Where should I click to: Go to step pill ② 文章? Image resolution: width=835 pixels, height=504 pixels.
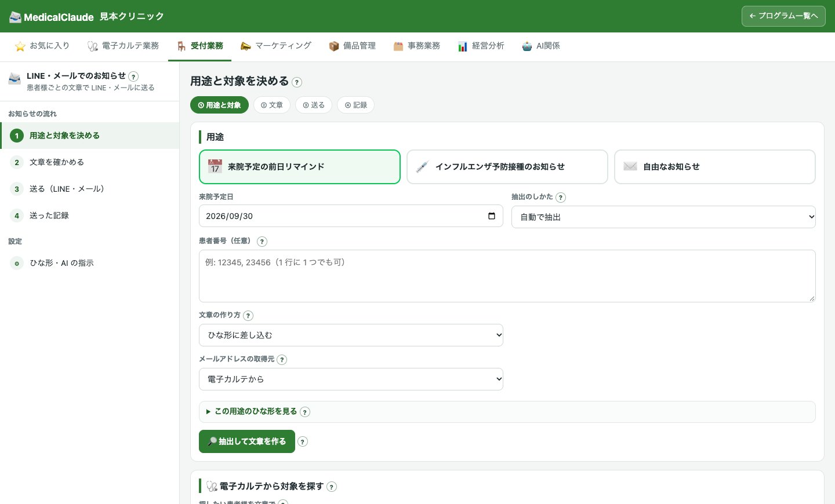[x=272, y=105]
